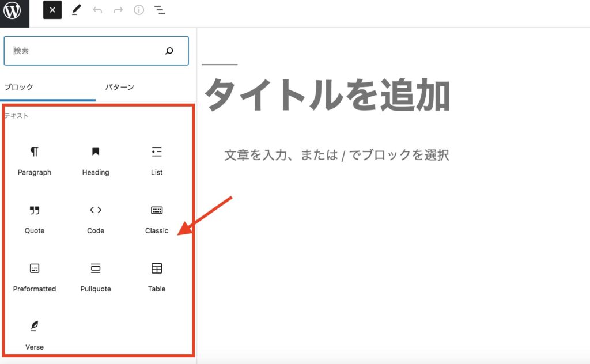The height and width of the screenshot is (364, 590).
Task: Insert a Quote block
Action: pos(35,219)
